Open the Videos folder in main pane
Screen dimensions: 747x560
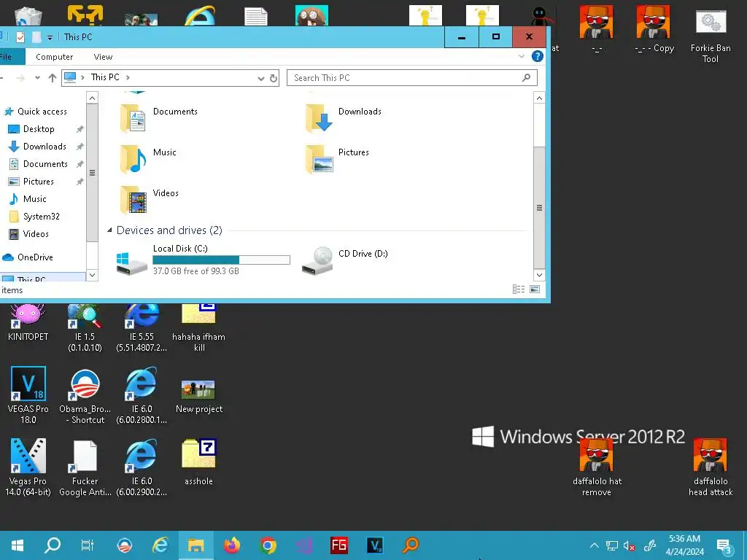click(x=150, y=200)
